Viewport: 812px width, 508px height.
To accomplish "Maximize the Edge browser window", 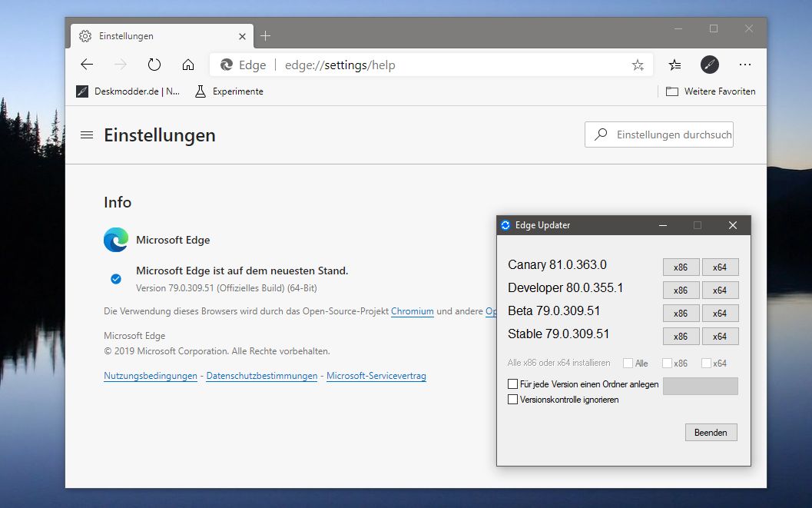I will click(714, 28).
